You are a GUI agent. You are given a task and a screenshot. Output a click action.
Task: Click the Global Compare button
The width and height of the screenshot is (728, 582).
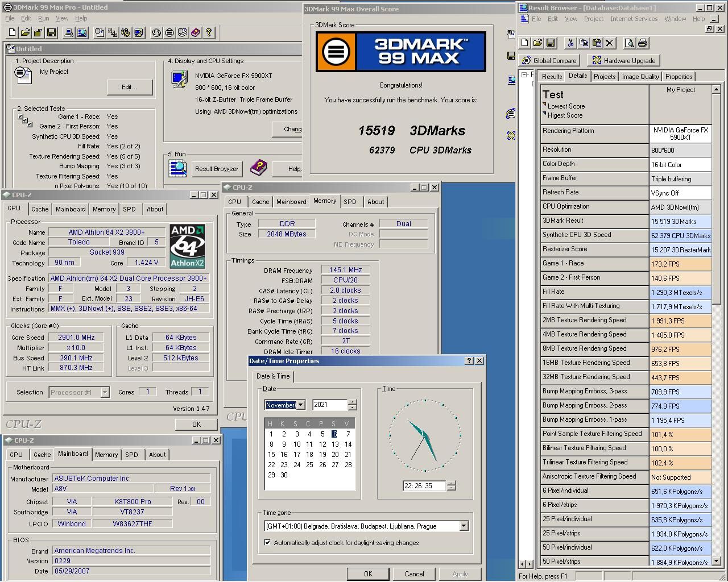[x=549, y=60]
